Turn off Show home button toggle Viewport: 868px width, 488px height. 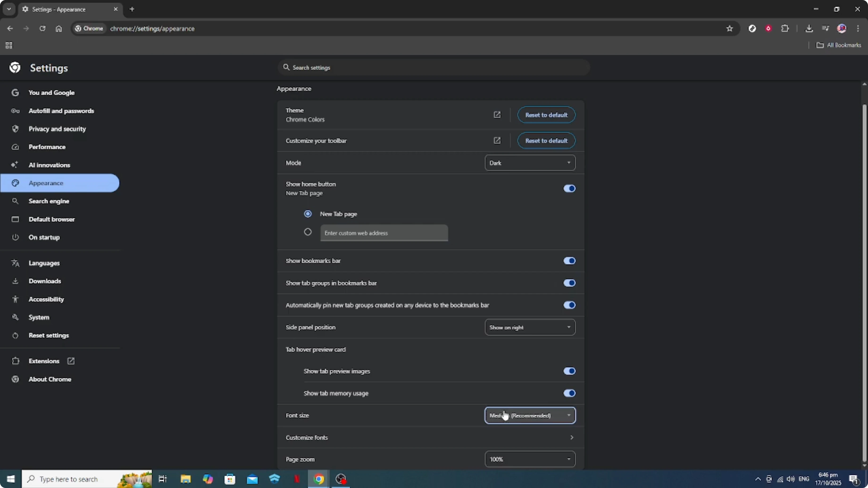click(x=569, y=188)
